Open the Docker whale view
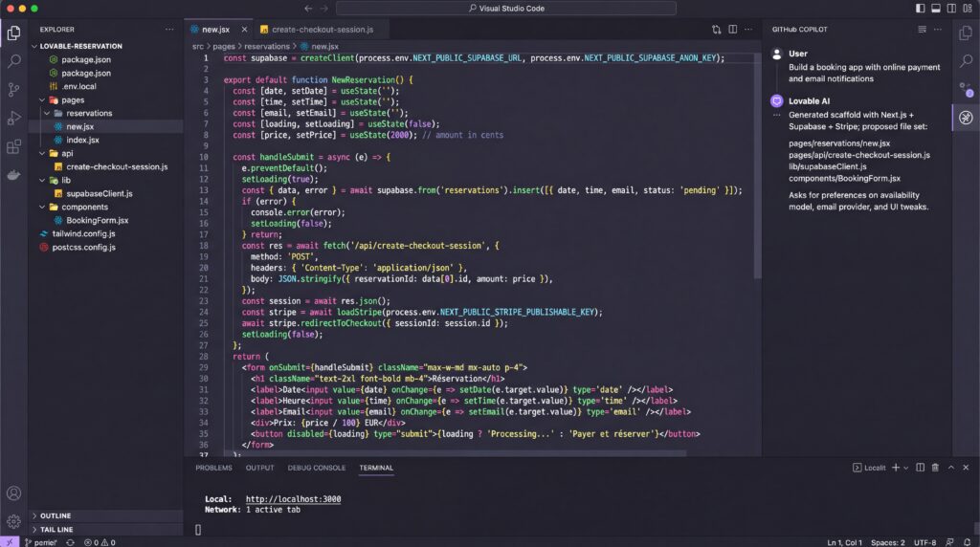980x547 pixels. [x=13, y=175]
